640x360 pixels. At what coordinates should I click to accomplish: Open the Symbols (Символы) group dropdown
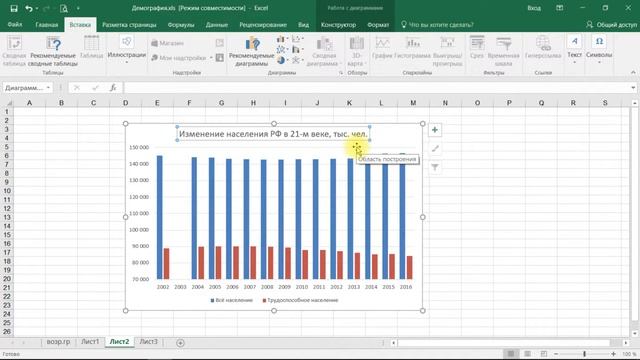(x=599, y=50)
